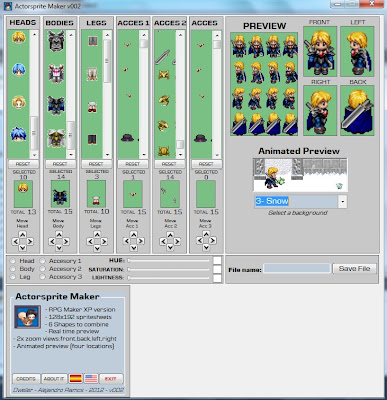Reset the Legs selection
The height and width of the screenshot is (400, 387).
pos(96,164)
